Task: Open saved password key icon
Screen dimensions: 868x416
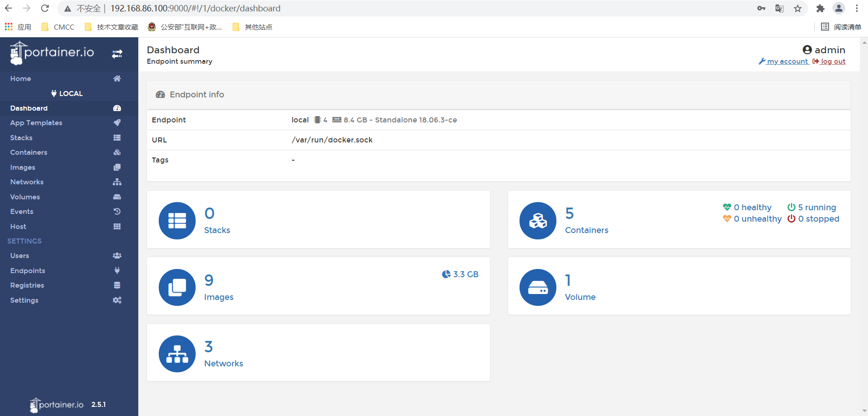Action: 761,8
